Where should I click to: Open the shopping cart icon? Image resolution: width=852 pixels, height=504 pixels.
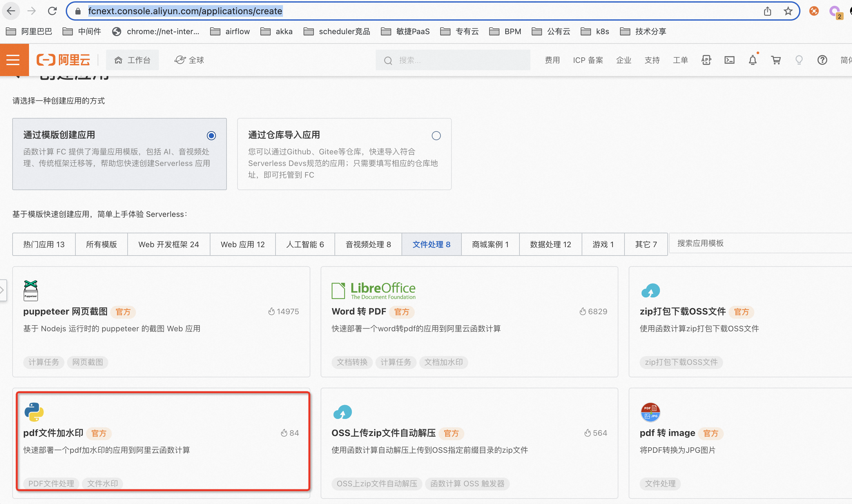click(x=776, y=60)
